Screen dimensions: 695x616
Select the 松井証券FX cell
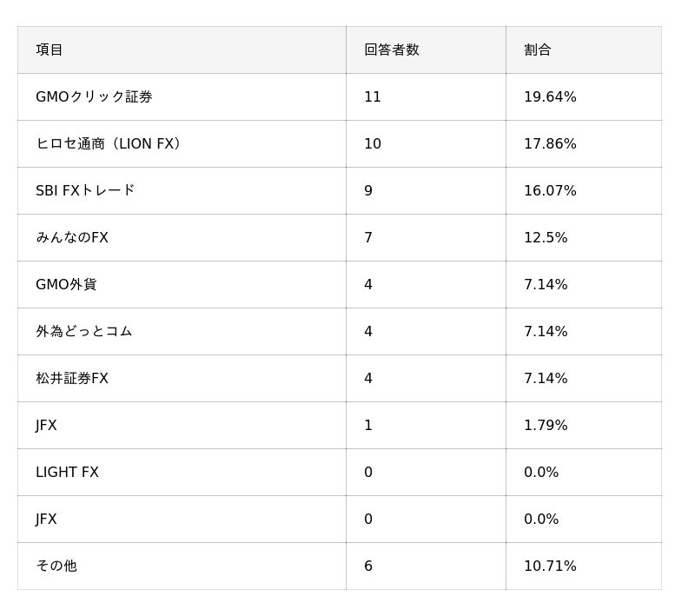72,378
